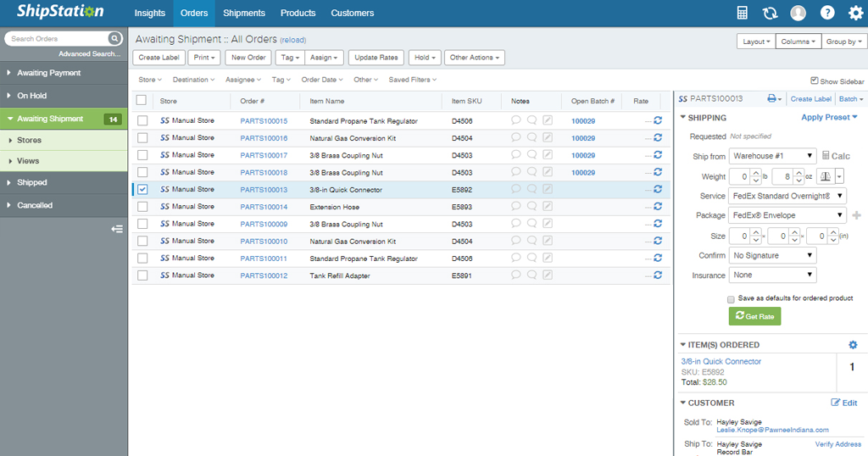Open the rate calculator icon in header

coord(743,13)
